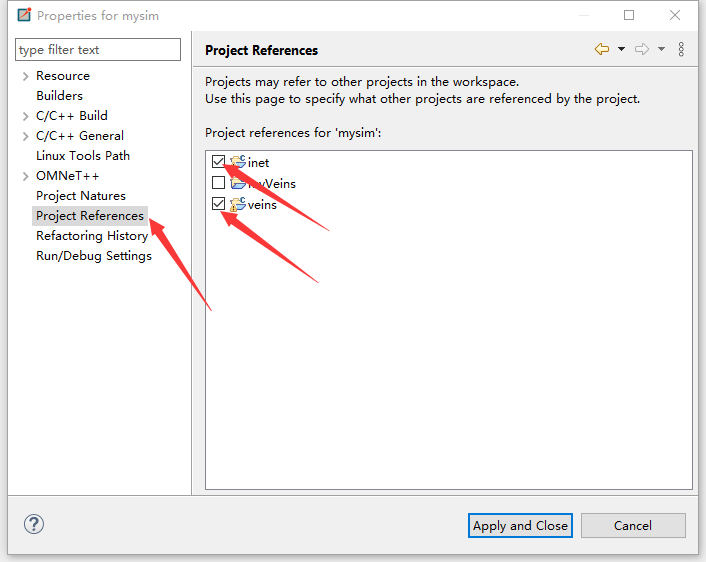Click the forward navigation arrow icon
Screen dimensions: 706x562
click(x=642, y=49)
